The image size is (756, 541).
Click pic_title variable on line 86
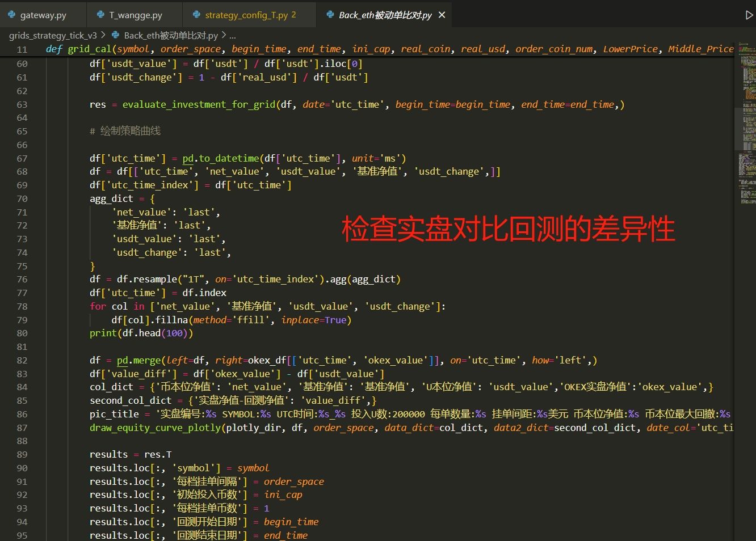pyautogui.click(x=114, y=415)
